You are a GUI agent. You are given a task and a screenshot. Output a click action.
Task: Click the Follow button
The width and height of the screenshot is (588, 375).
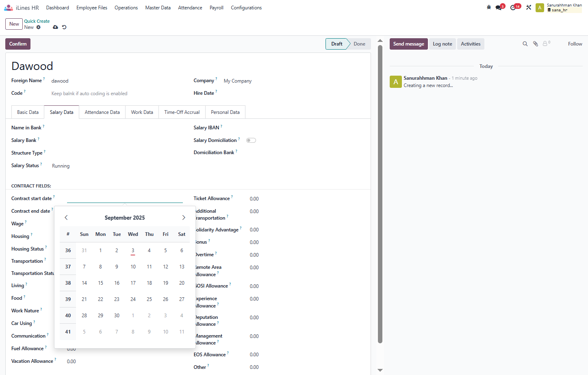point(575,44)
